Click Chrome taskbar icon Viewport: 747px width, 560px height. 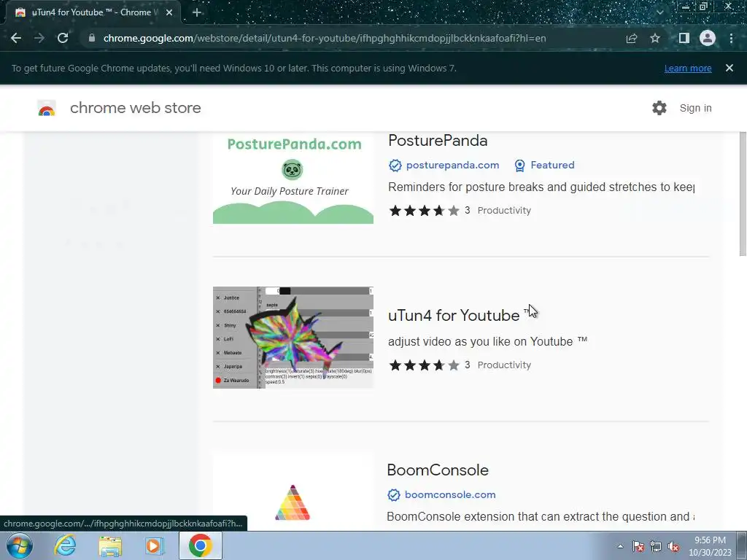click(200, 545)
